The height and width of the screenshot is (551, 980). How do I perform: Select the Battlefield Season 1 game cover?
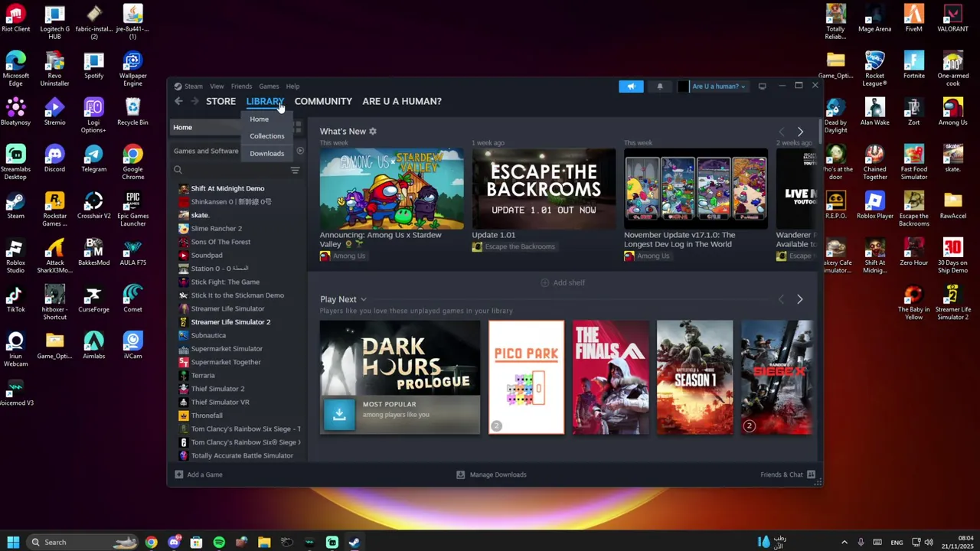pos(694,377)
